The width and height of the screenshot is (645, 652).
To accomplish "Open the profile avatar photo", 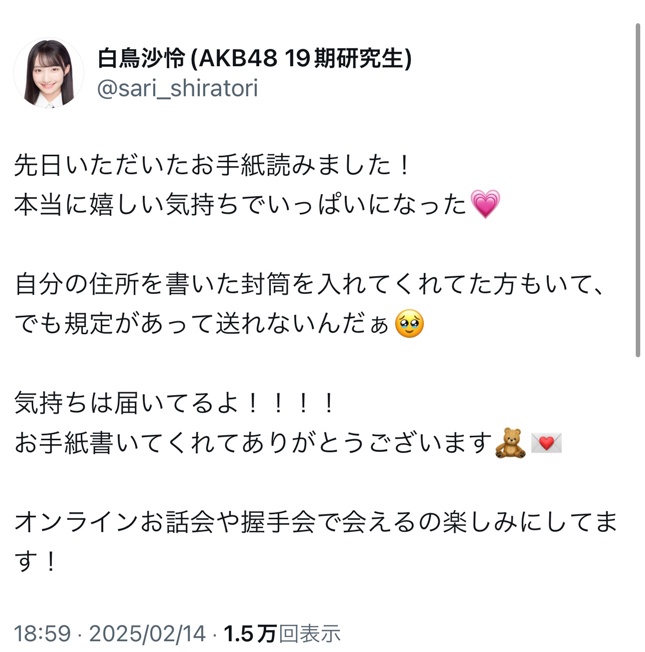I will pyautogui.click(x=48, y=74).
